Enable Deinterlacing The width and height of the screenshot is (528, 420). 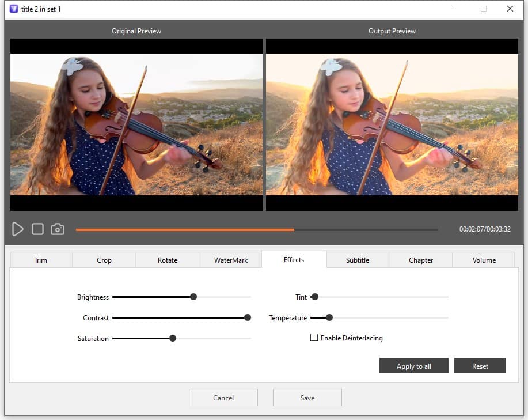pyautogui.click(x=314, y=338)
